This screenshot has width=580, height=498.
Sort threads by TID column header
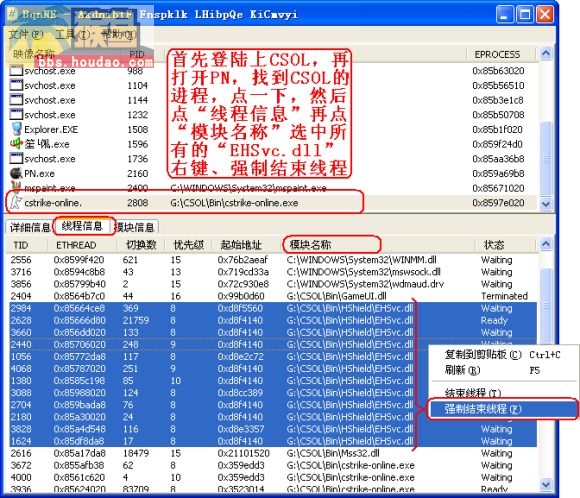click(27, 245)
